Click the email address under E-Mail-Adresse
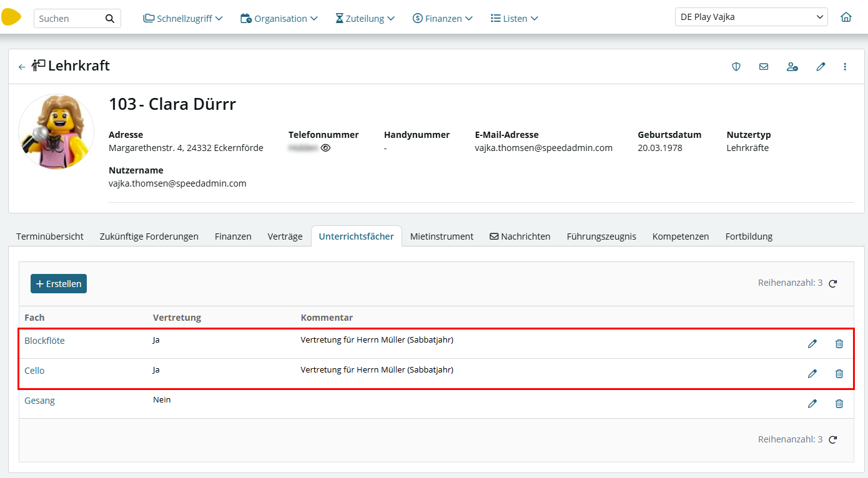The image size is (868, 478). [543, 148]
